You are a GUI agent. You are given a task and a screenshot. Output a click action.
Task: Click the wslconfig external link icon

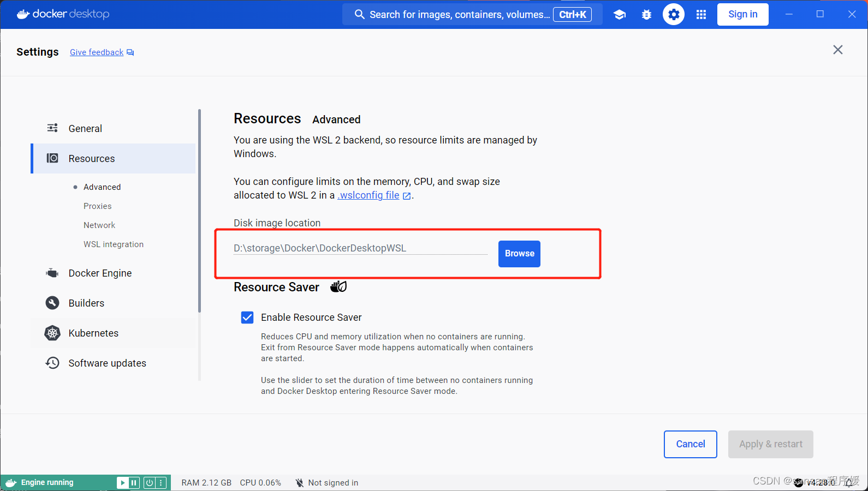pyautogui.click(x=407, y=196)
